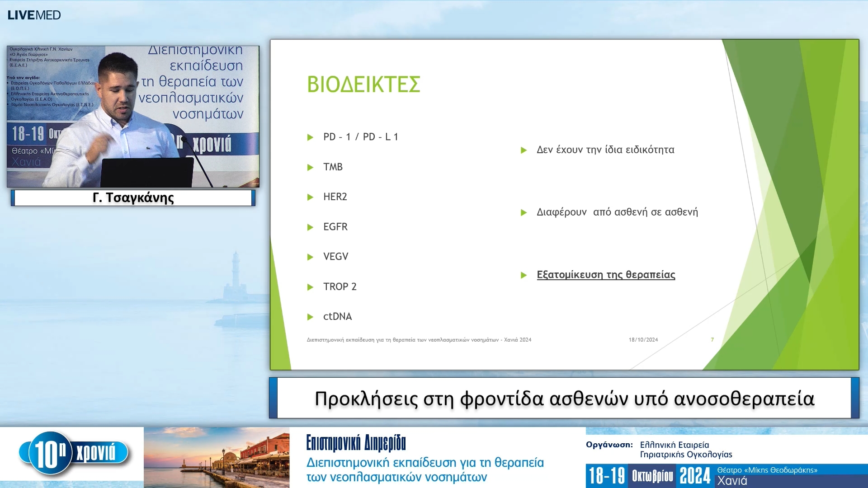Select the 10η χρονιά anniversary badge
The height and width of the screenshot is (488, 868).
pos(72,450)
